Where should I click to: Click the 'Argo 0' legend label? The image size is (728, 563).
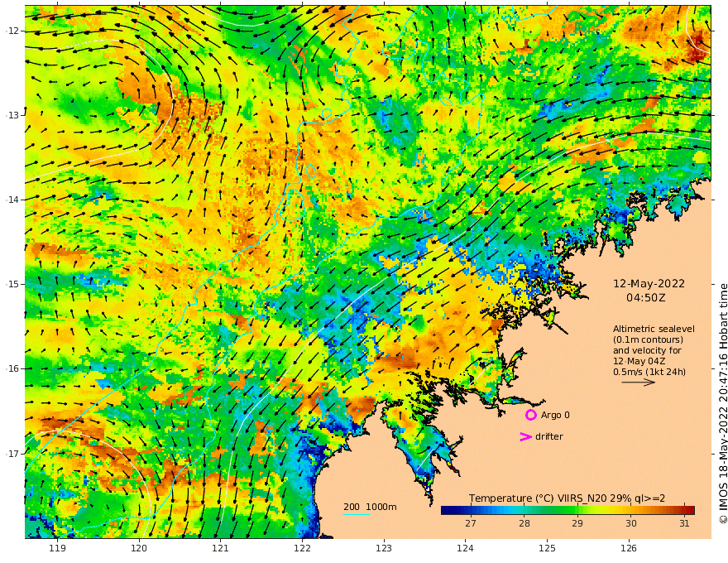pos(555,415)
